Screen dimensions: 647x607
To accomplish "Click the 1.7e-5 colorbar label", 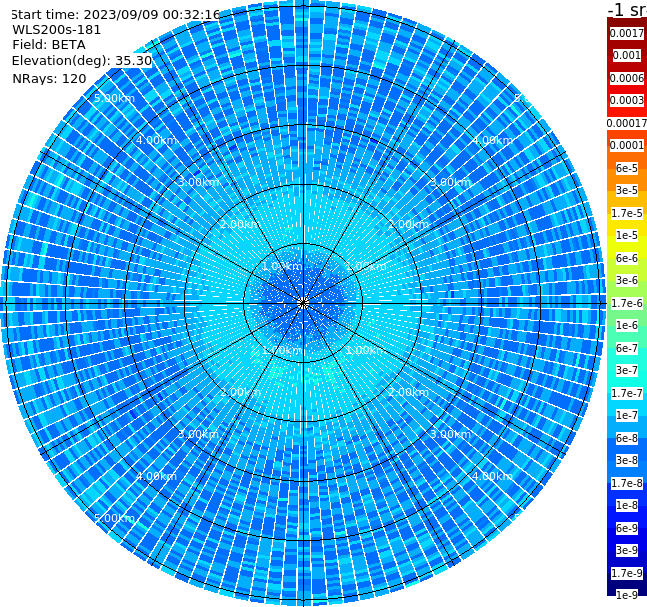I will click(627, 213).
